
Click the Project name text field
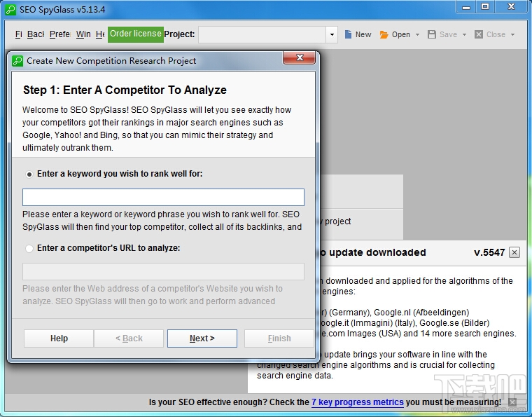pos(262,34)
